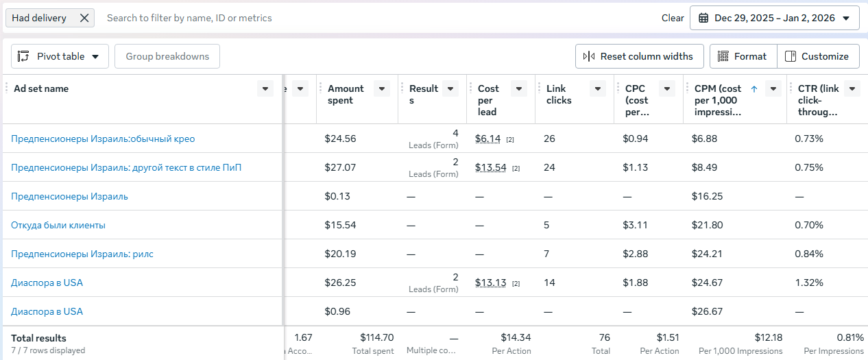The height and width of the screenshot is (360, 868).
Task: Remove the Had delivery filter chip
Action: click(84, 18)
